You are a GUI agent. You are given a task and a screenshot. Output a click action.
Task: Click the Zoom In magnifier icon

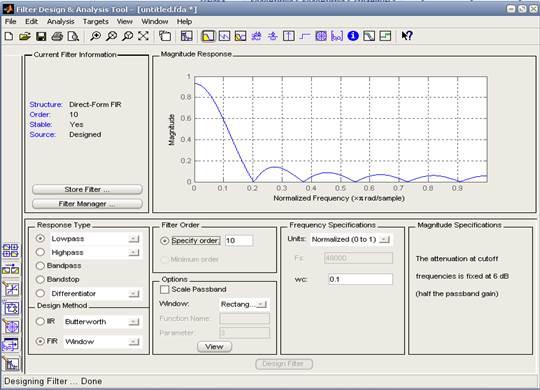(95, 36)
